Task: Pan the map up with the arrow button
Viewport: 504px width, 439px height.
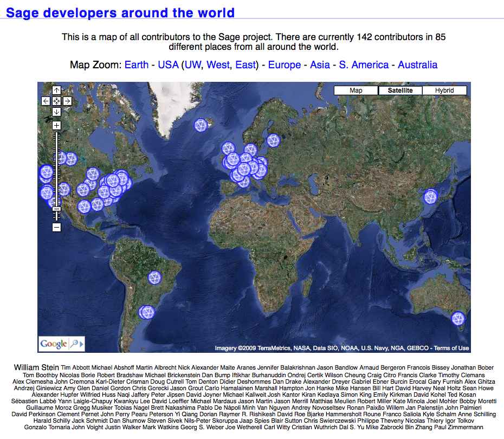Action: click(x=56, y=90)
